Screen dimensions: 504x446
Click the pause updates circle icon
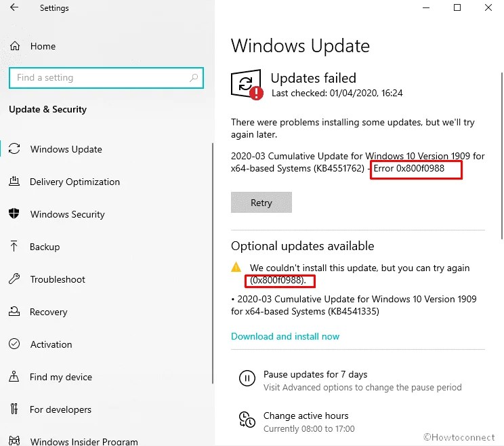tap(247, 378)
